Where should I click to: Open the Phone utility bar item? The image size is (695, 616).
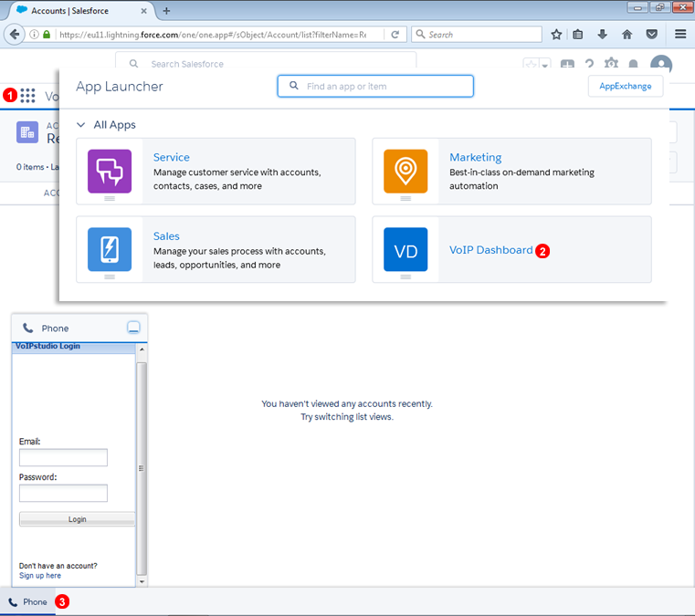point(28,601)
